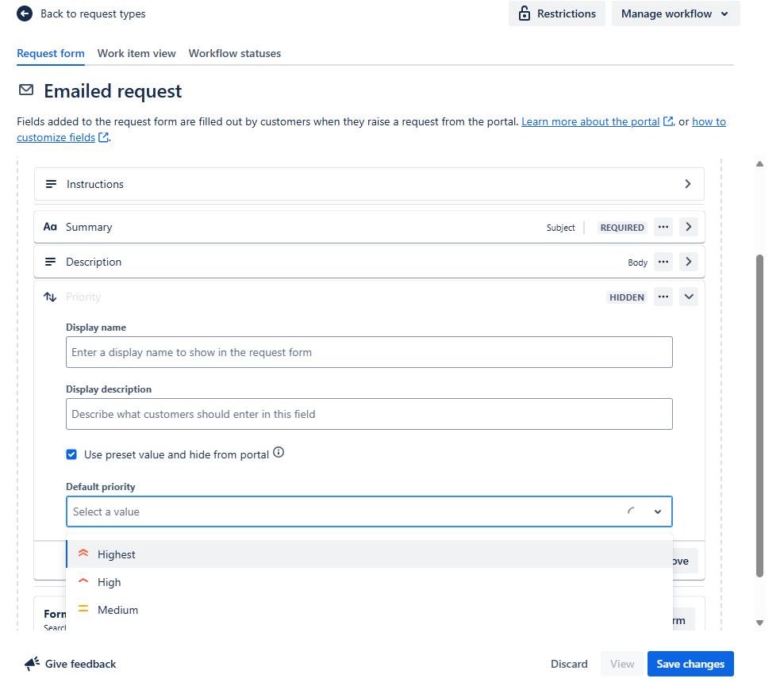The image size is (784, 682).
Task: Select High priority option
Action: coord(370,582)
